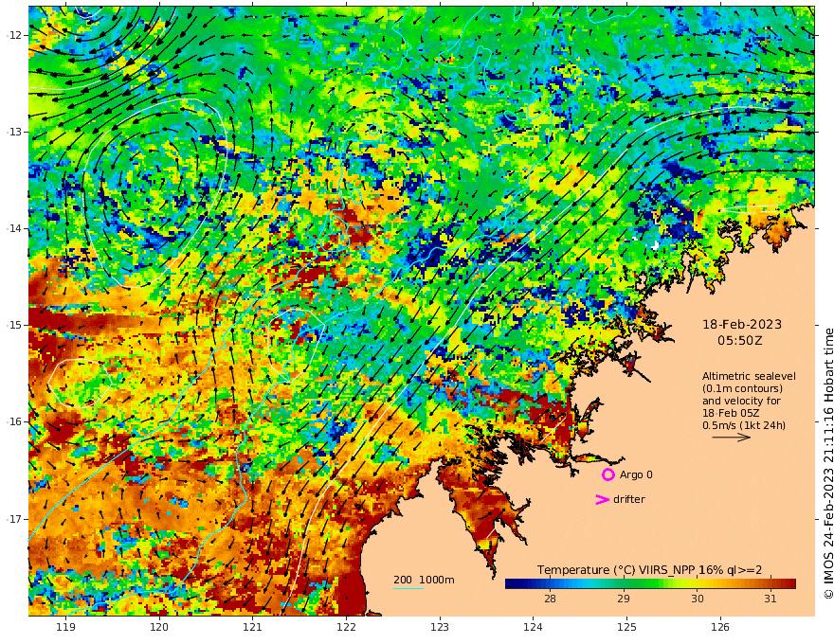Click the longitude axis label 119
This screenshot has width=834, height=644.
coord(65,627)
